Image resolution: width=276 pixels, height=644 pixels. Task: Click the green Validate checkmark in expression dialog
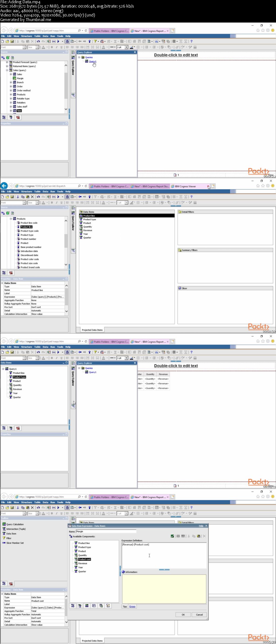172,536
